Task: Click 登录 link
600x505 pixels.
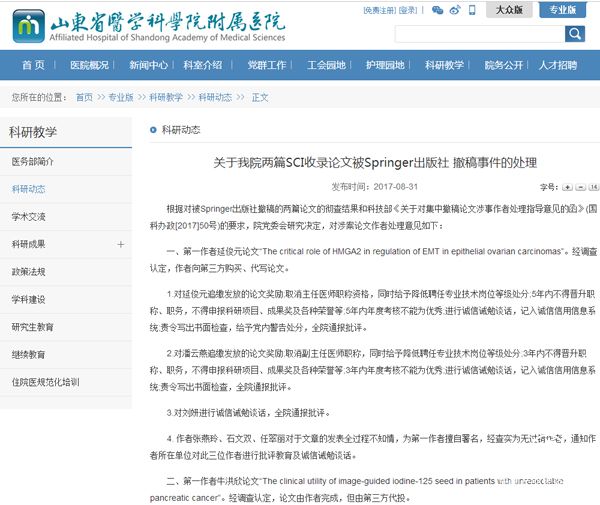Action: 408,10
